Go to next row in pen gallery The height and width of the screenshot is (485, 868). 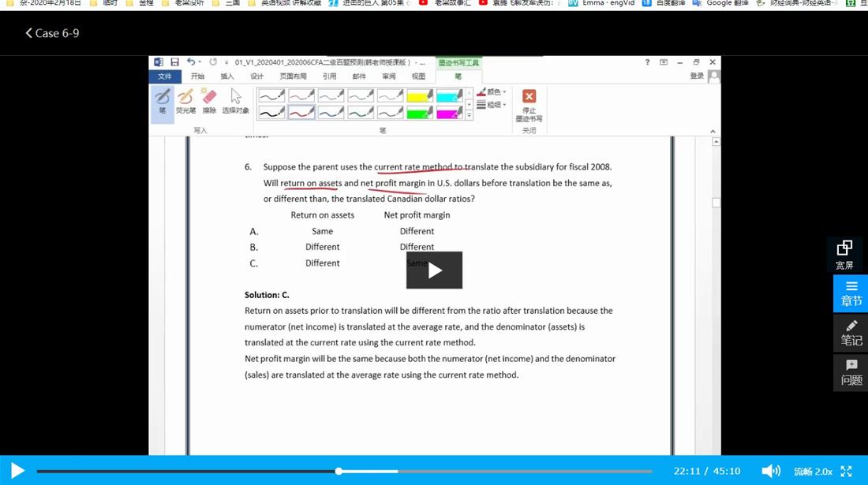point(469,104)
